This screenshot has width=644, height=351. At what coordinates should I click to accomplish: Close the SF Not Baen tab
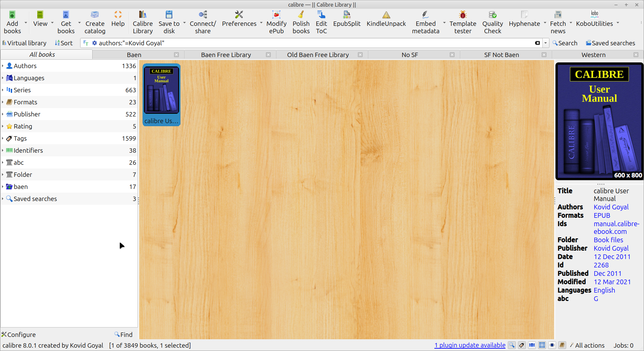coord(544,55)
